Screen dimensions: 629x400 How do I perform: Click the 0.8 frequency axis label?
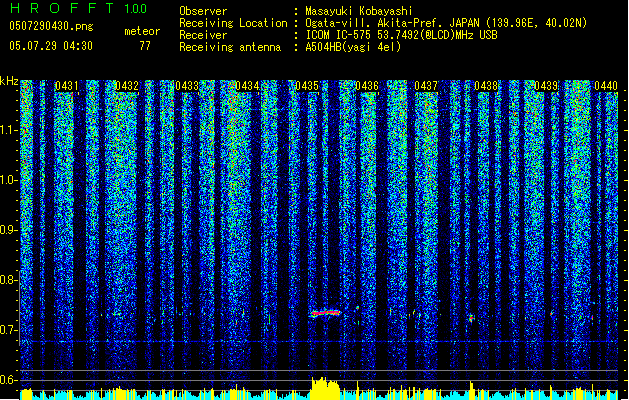8,280
